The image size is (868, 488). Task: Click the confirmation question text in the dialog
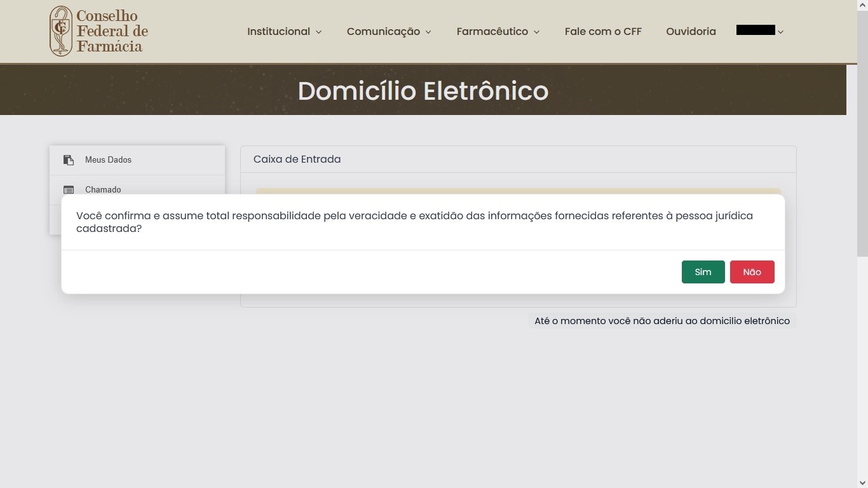(414, 222)
